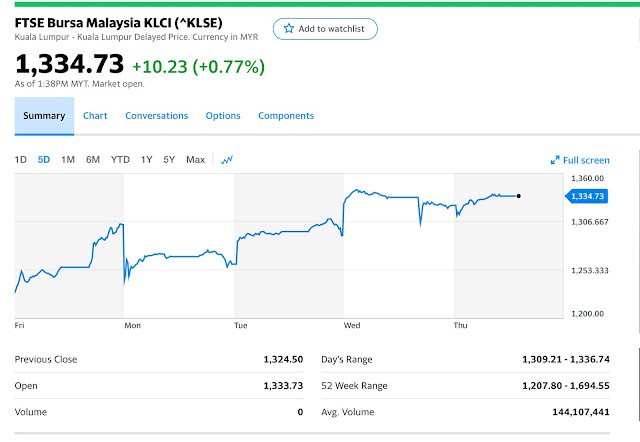640x442 pixels.
Task: Click the Open value 1,333.73
Action: click(283, 386)
